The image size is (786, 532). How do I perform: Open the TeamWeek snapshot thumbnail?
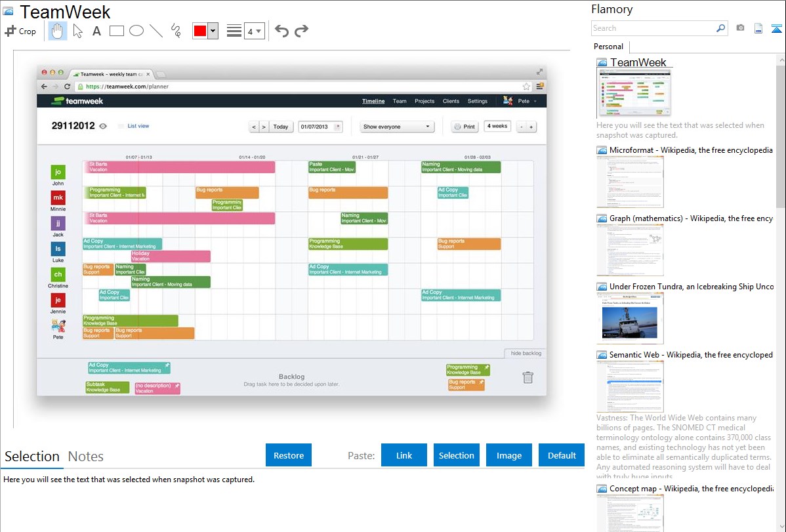click(x=634, y=94)
